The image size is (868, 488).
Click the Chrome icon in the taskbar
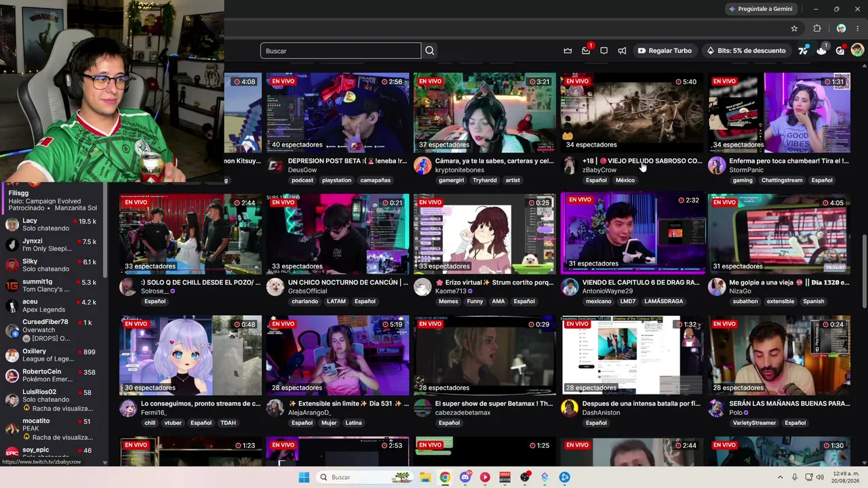coord(445,477)
